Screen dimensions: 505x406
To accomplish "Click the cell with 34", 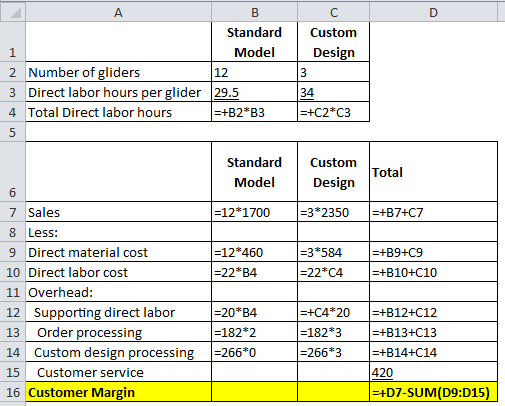I will (333, 92).
